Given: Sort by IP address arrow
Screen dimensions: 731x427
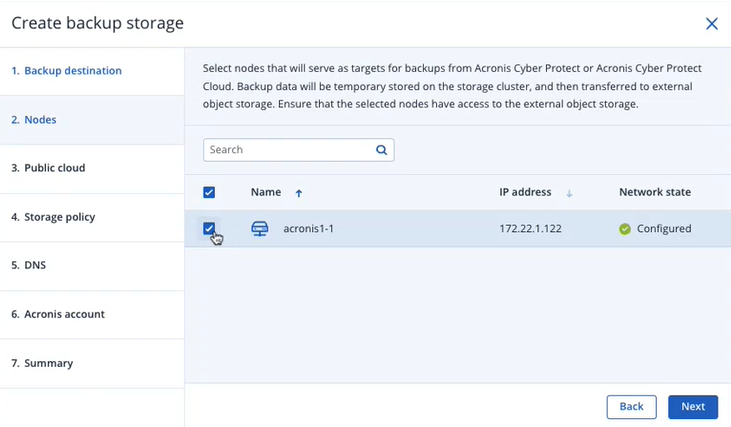Looking at the screenshot, I should [x=569, y=193].
